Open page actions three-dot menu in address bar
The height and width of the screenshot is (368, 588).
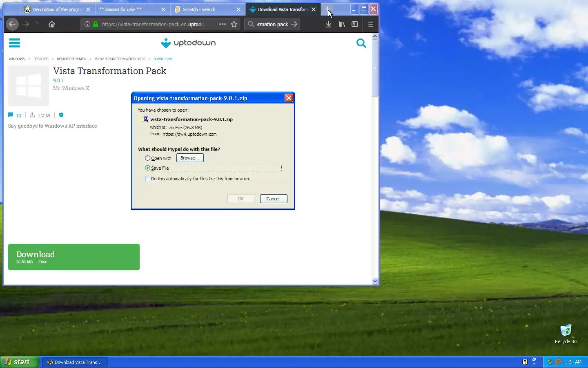[223, 24]
